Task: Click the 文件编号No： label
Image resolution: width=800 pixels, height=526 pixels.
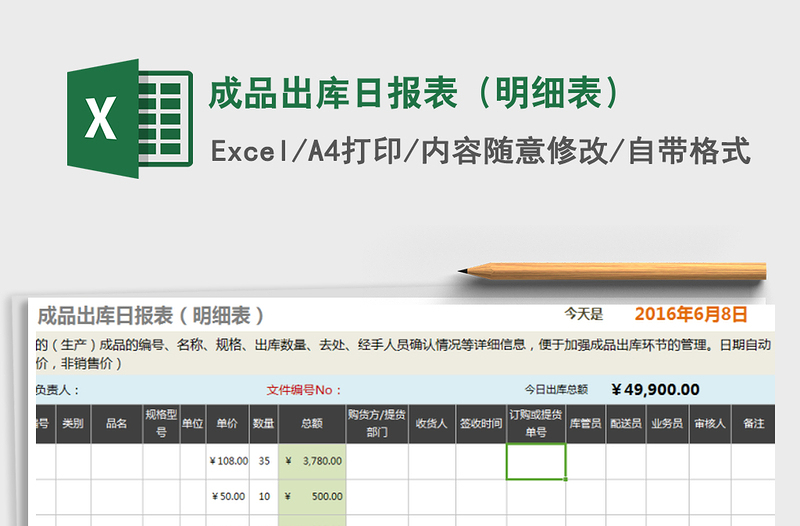Action: pos(305,390)
